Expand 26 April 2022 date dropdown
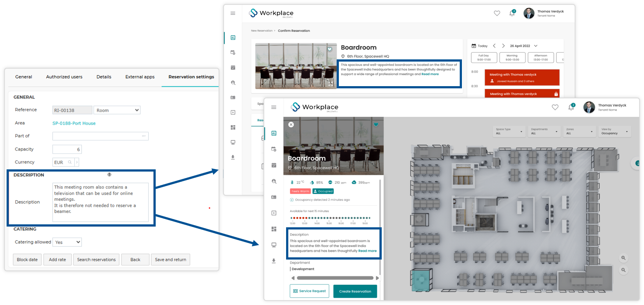644x305 pixels. click(536, 46)
